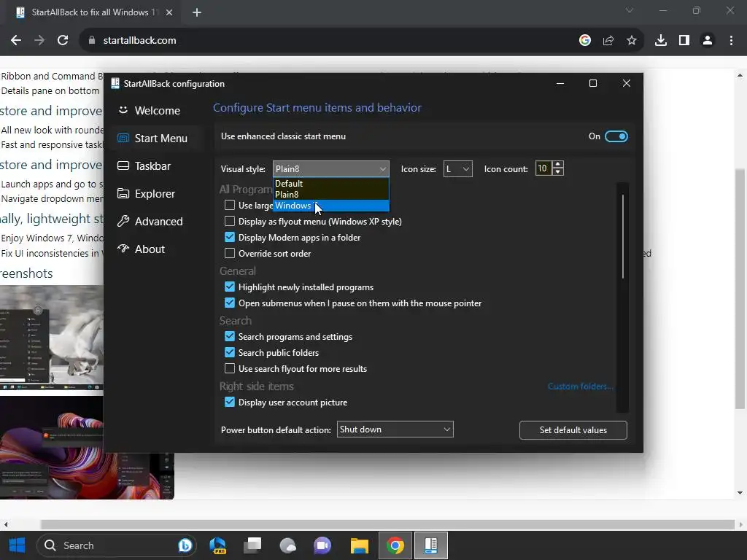The height and width of the screenshot is (560, 747).
Task: Launch Edge Preview from taskbar
Action: pos(217,545)
